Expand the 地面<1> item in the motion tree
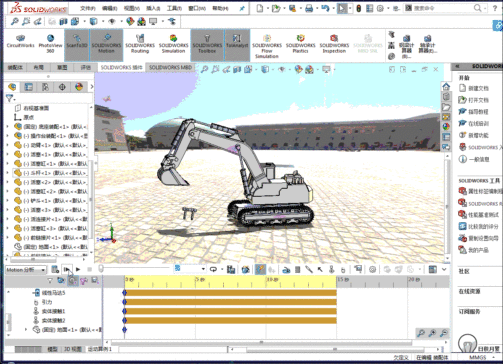 point(26,329)
